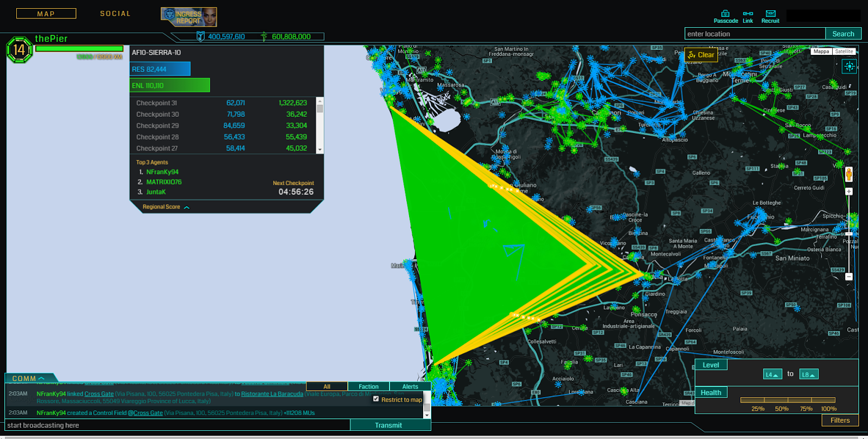Select agent JuntaK in Top 3
The image size is (868, 439).
[156, 192]
